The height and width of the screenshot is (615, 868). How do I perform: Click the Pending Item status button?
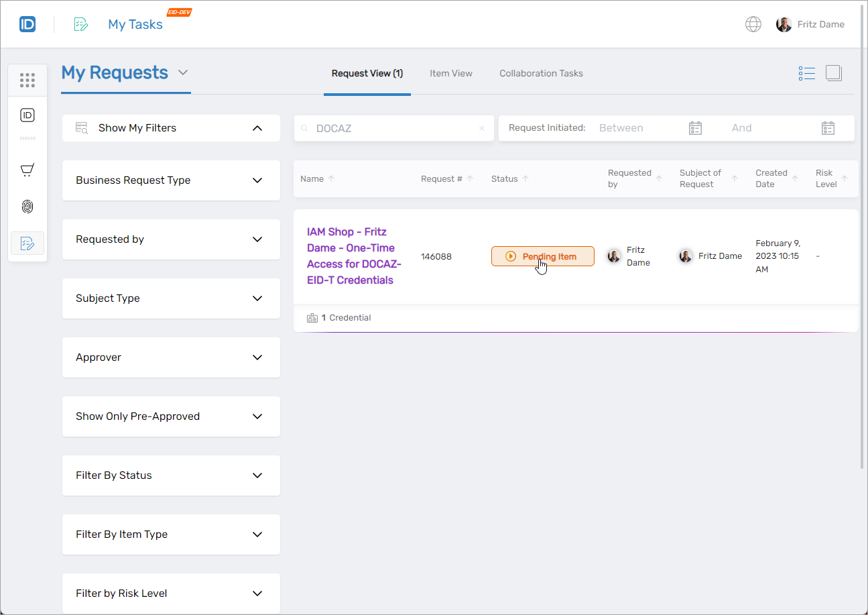[x=543, y=256]
